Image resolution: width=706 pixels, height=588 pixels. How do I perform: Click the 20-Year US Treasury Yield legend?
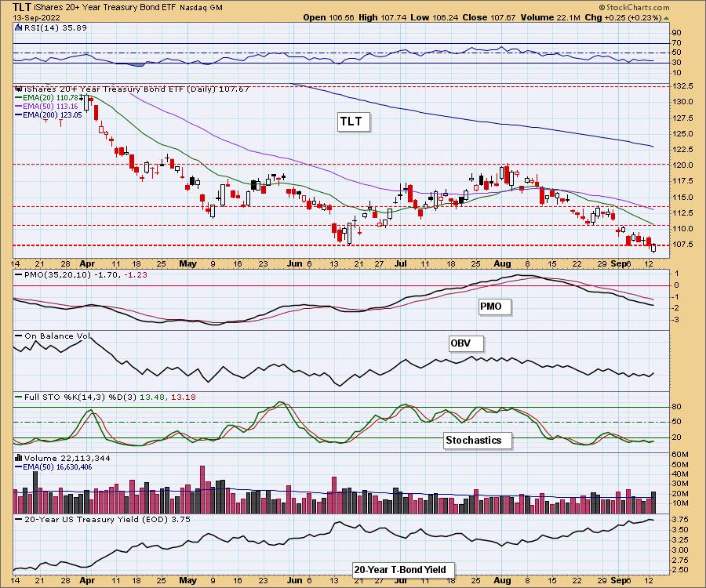pyautogui.click(x=103, y=519)
